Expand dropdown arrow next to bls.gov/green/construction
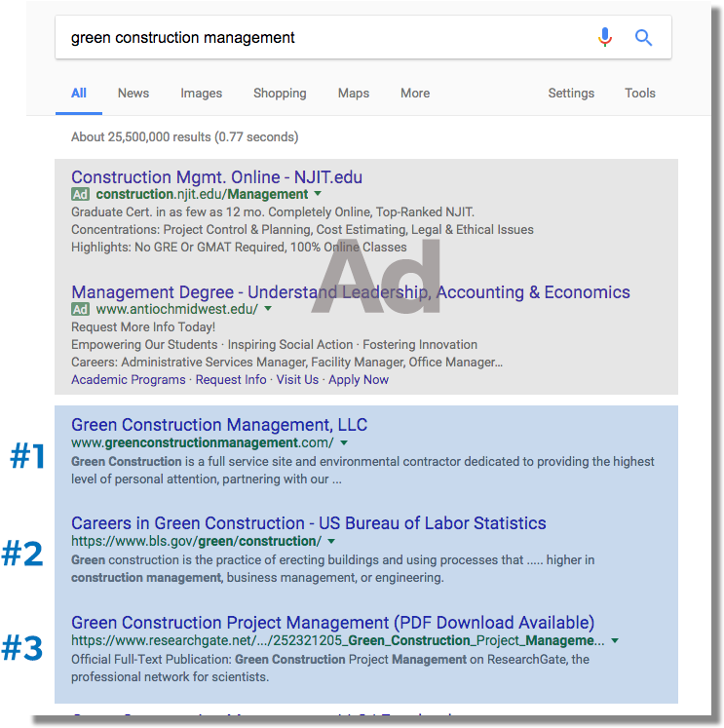 click(331, 541)
